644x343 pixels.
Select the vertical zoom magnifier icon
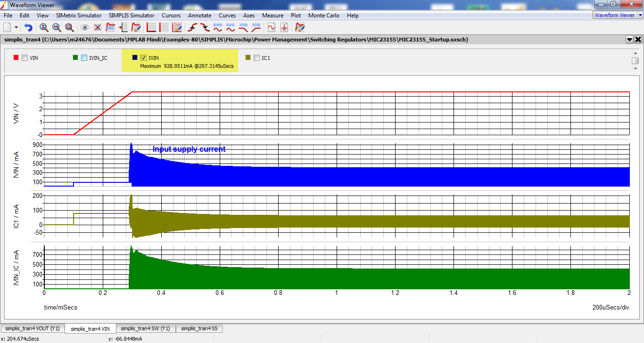tap(44, 27)
